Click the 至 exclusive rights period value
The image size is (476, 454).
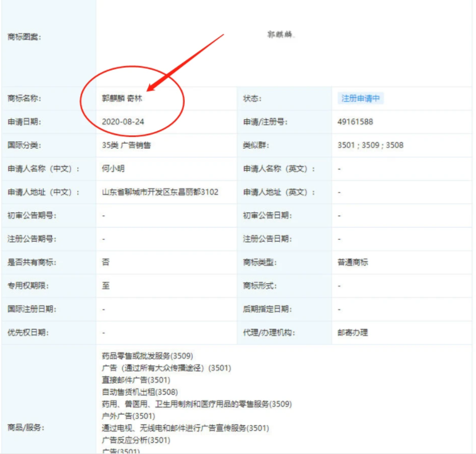click(x=106, y=286)
